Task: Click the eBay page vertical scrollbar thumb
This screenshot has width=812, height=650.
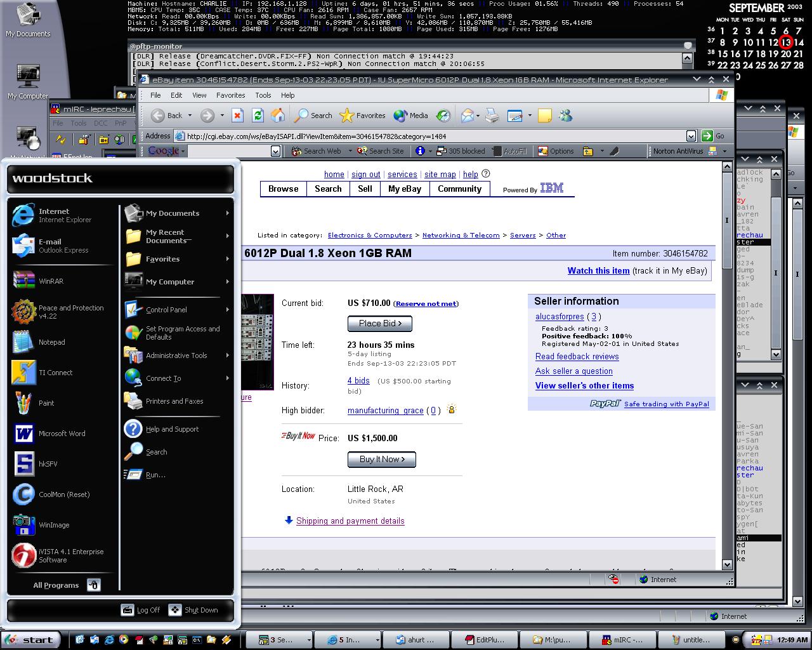Action: click(727, 220)
